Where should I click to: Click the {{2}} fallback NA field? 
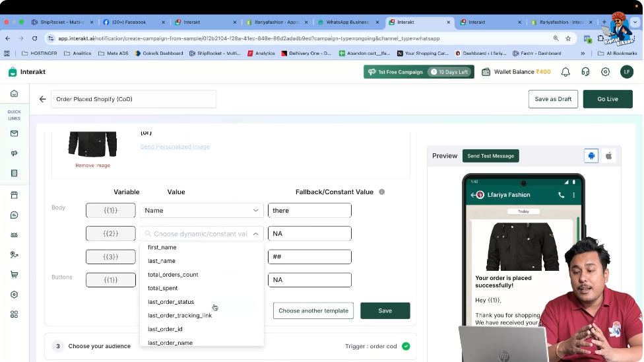tap(309, 233)
